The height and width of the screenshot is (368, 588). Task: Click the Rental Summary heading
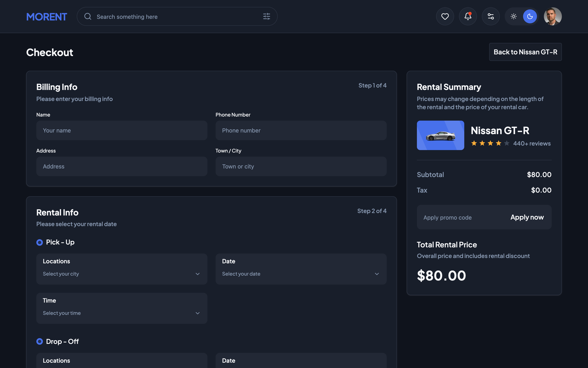[449, 87]
